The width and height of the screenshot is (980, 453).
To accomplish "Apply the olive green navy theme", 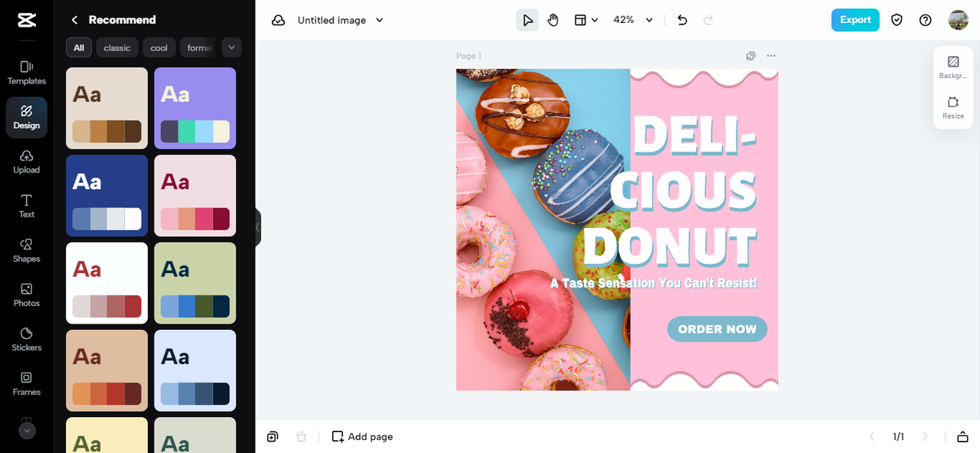I will [x=195, y=283].
